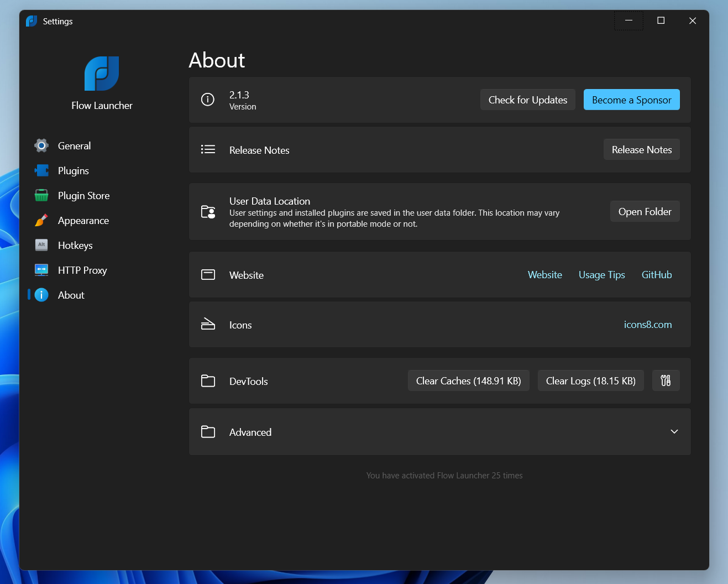
Task: Visit the icons8.com link
Action: (x=648, y=325)
